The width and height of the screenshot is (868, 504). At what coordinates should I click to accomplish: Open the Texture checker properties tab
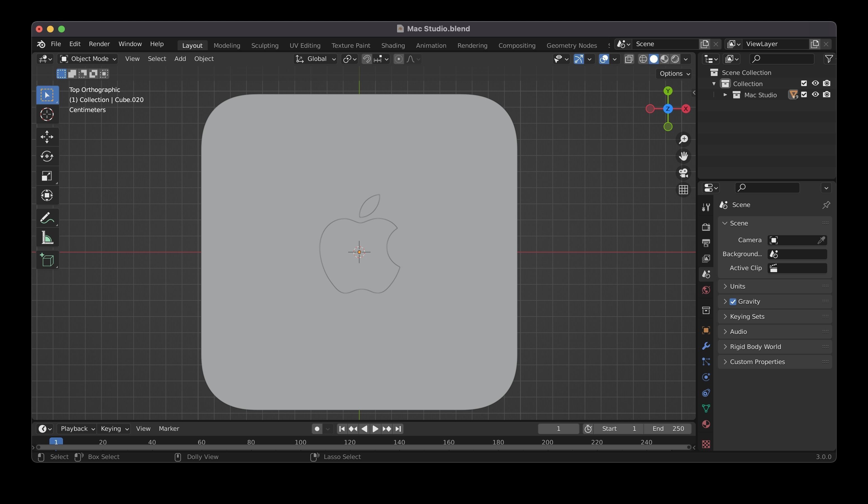[x=706, y=444]
